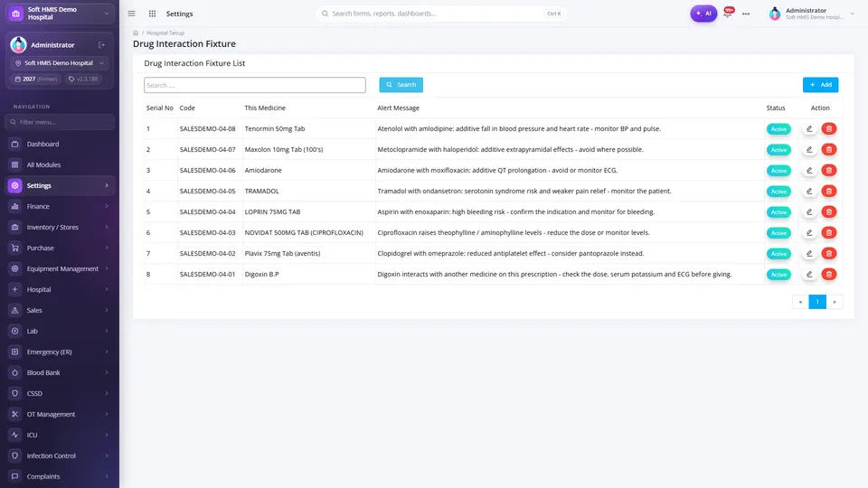
Task: Expand the Hospital sidebar section
Action: pos(60,289)
